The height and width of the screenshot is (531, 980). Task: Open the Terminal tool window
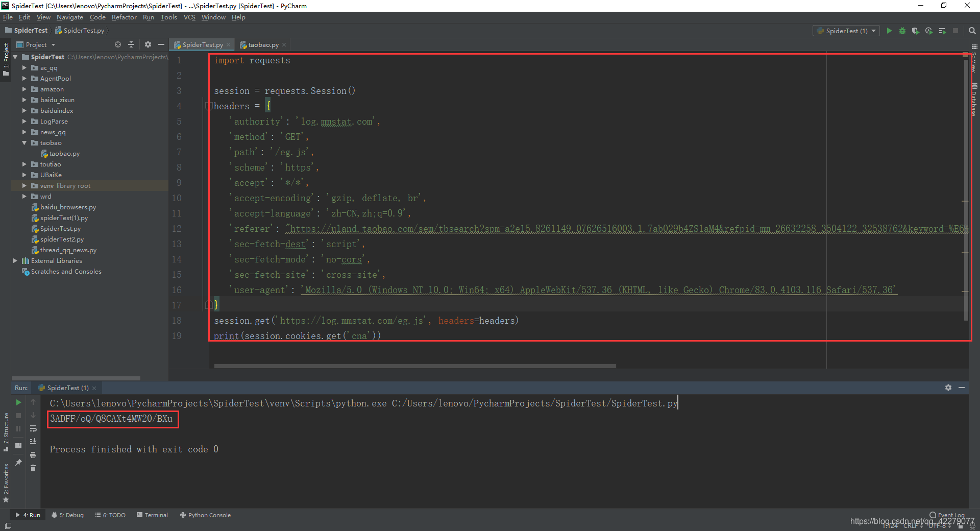pyautogui.click(x=152, y=515)
